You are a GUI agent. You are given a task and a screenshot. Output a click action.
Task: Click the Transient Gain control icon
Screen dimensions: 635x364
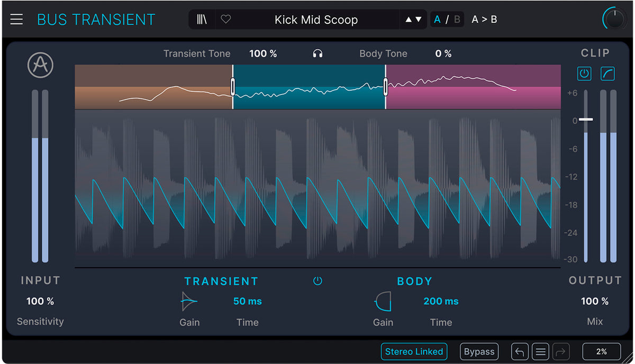point(189,302)
